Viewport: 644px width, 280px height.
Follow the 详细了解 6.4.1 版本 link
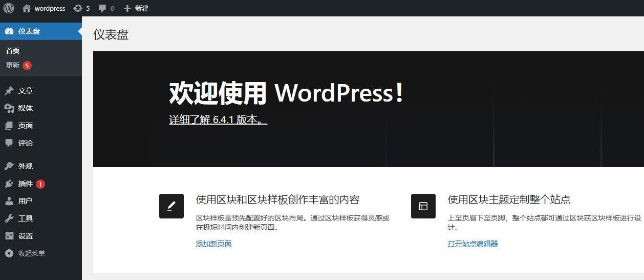[218, 119]
